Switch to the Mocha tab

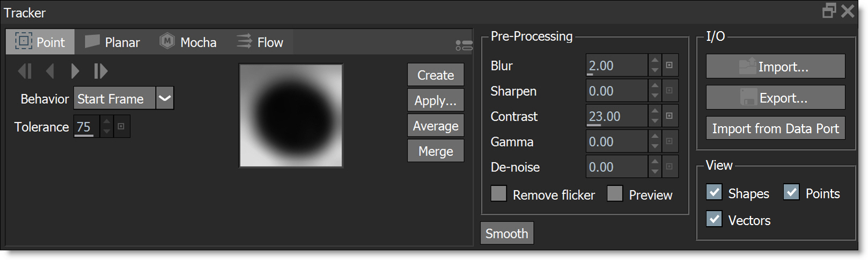[188, 42]
